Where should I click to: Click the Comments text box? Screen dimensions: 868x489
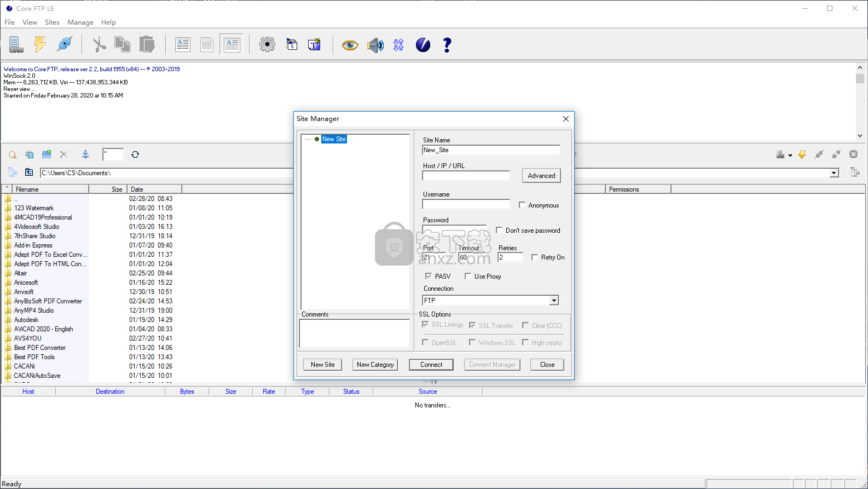coord(355,333)
